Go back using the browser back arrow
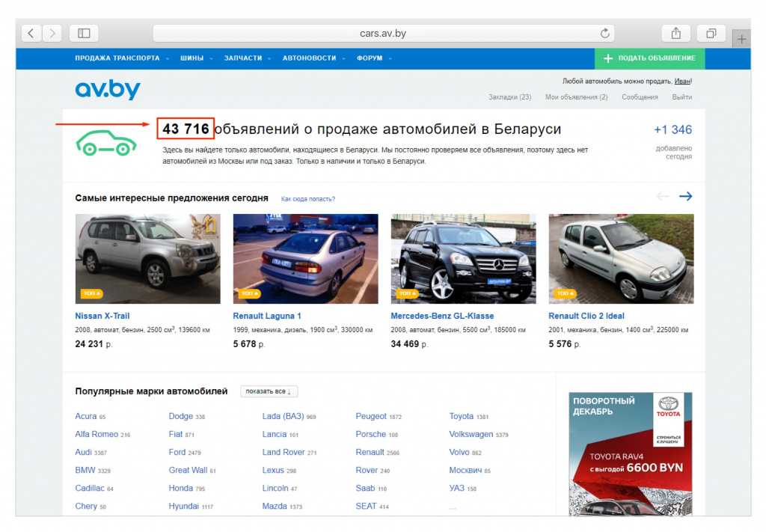The image size is (766, 532). coord(31,33)
